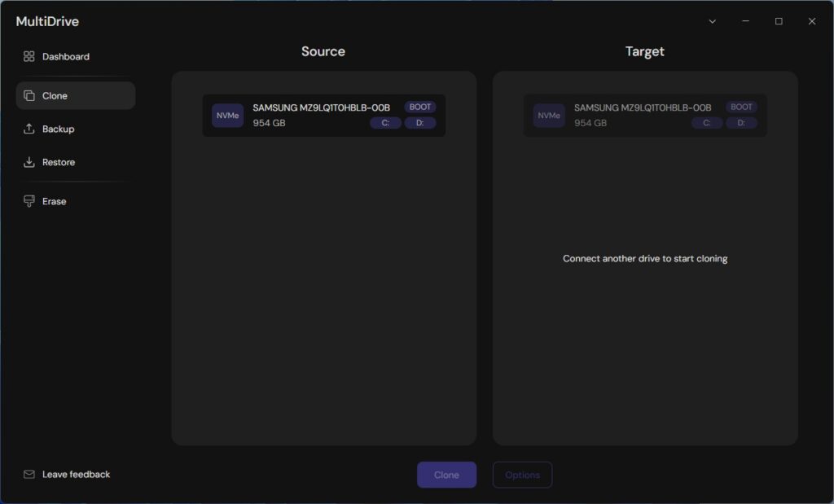Open the title bar chevron dropdown
This screenshot has width=834, height=504.
713,22
